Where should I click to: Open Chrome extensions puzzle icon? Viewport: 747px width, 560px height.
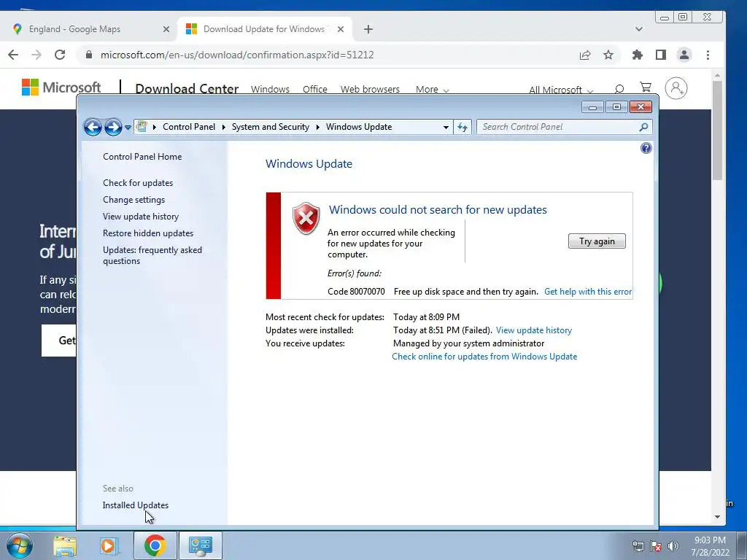coord(637,55)
